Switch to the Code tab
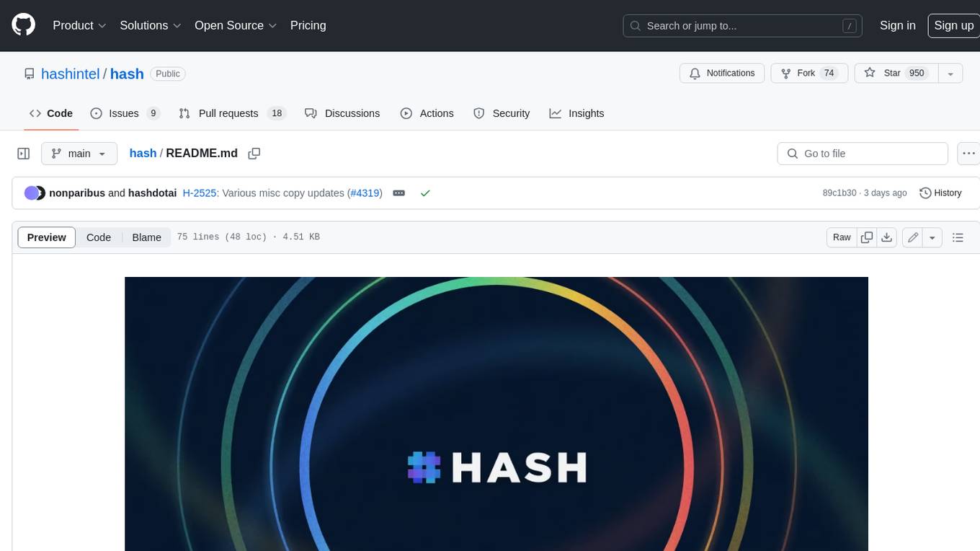 [x=50, y=113]
